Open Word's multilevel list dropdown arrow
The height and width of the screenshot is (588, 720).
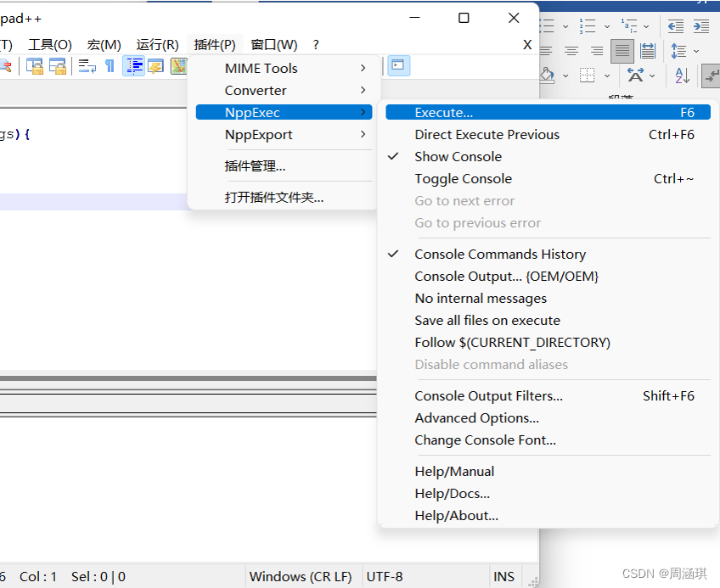pos(646,26)
